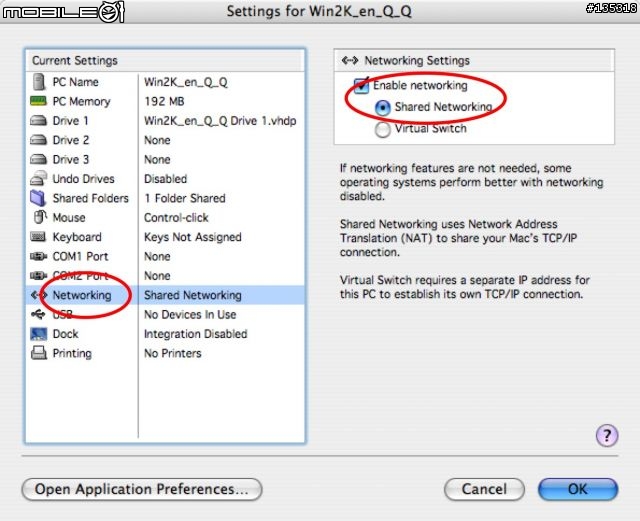
Task: Select the Virtual Switch radio button
Action: [x=382, y=130]
